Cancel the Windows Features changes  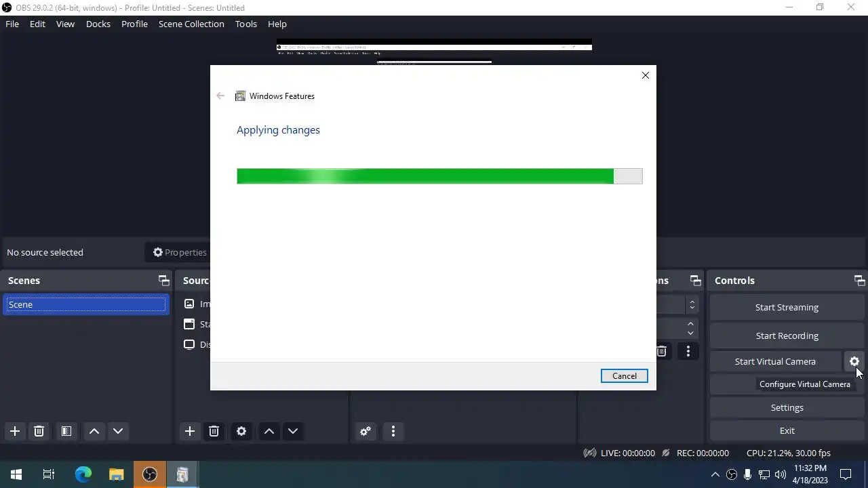(624, 375)
